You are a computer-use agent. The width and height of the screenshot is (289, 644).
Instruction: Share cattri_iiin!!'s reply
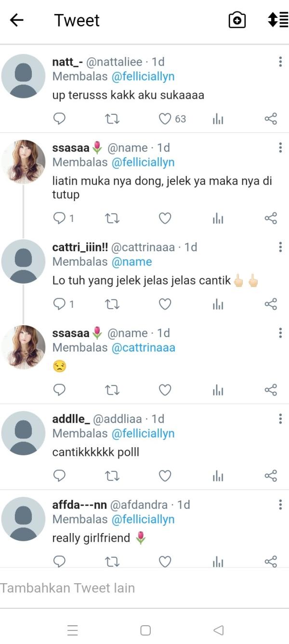tap(271, 304)
